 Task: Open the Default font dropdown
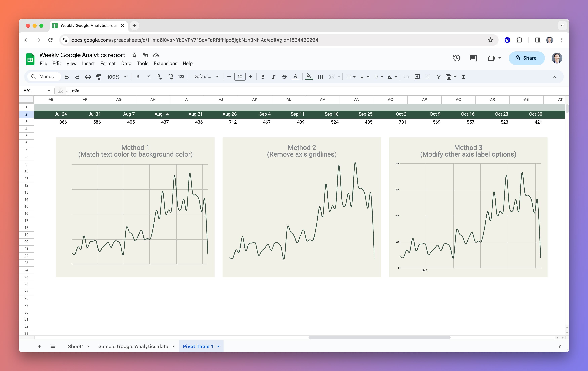coord(206,77)
